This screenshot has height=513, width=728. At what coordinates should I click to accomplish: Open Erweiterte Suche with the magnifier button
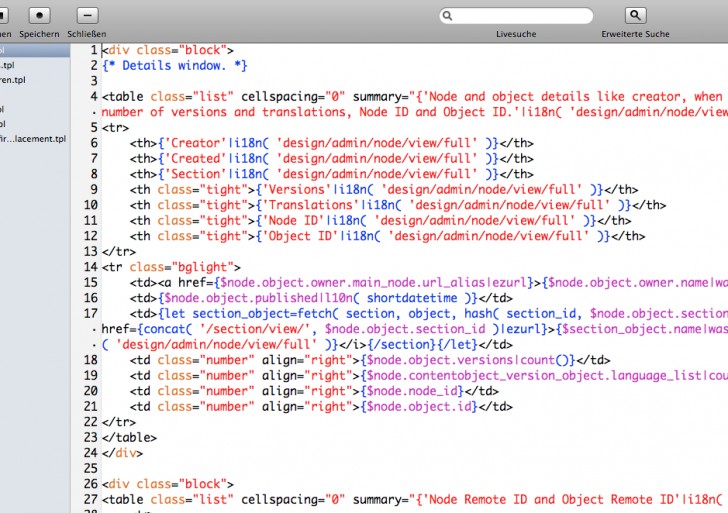[x=635, y=15]
